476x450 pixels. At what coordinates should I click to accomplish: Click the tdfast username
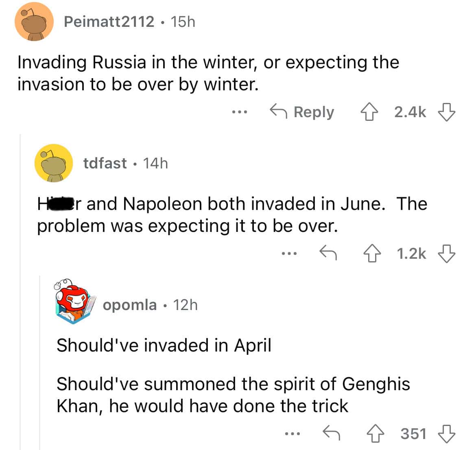105,164
